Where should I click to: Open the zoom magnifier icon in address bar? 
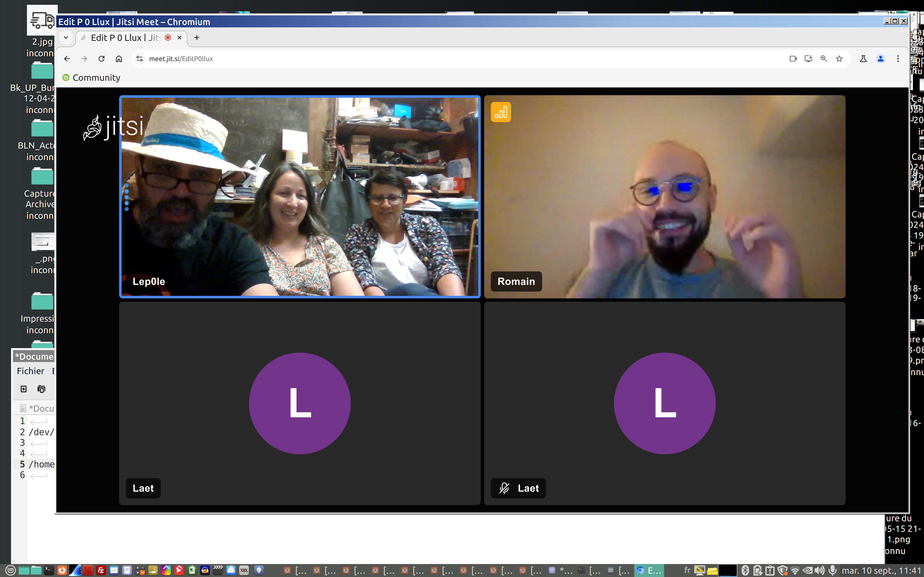[x=824, y=59]
